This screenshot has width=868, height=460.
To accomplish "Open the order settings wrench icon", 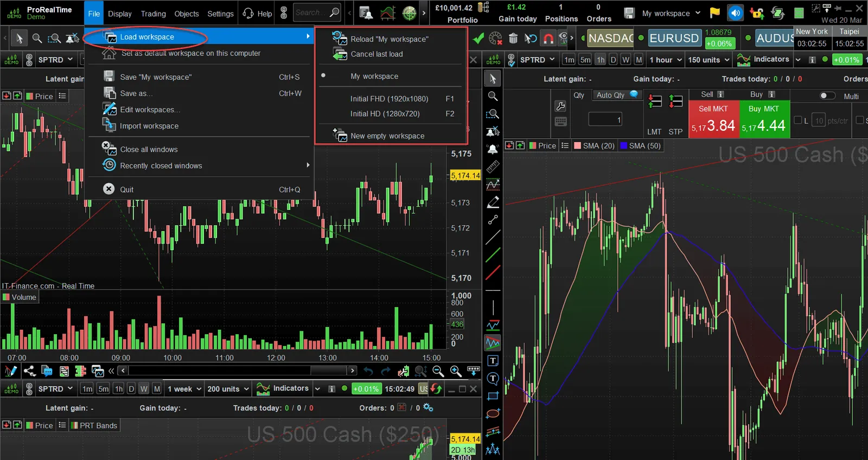I will [560, 106].
